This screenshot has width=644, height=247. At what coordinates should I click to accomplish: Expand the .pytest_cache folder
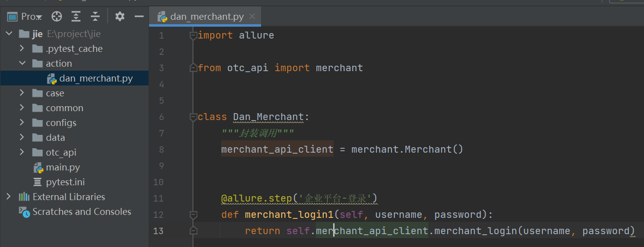click(22, 48)
